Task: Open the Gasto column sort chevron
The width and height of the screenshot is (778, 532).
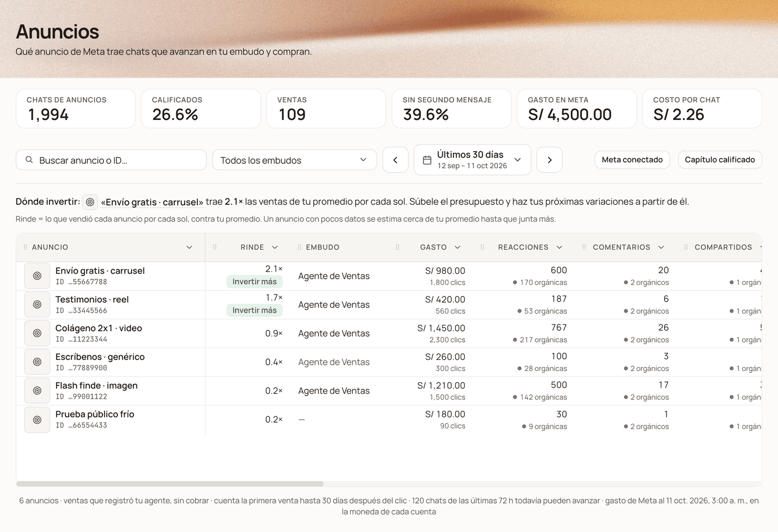Action: point(457,247)
